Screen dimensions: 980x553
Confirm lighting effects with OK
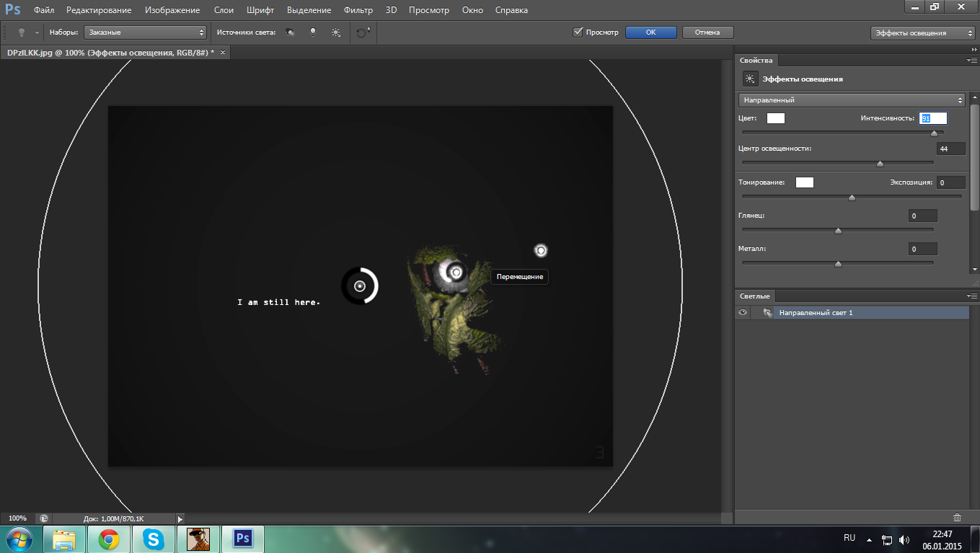[650, 32]
